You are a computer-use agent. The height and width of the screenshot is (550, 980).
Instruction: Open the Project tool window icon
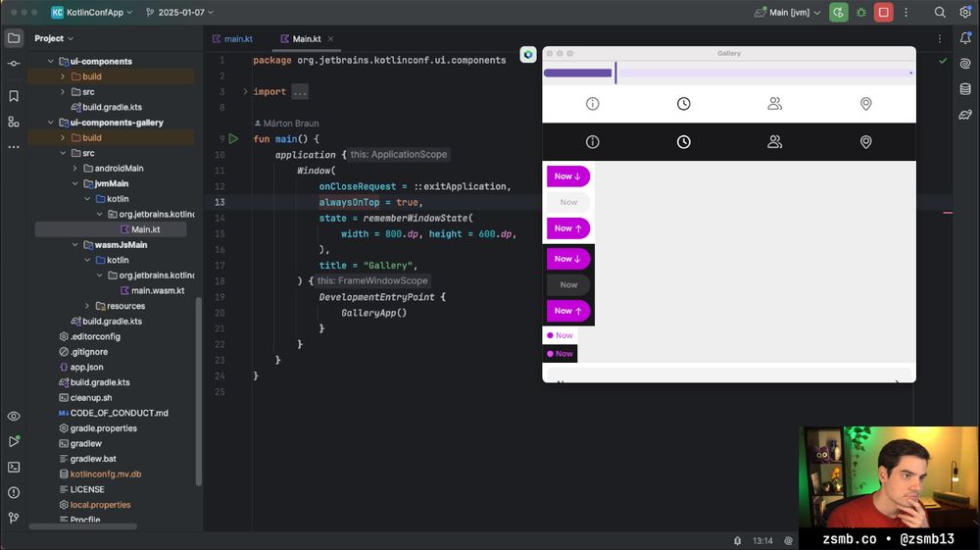coord(14,38)
